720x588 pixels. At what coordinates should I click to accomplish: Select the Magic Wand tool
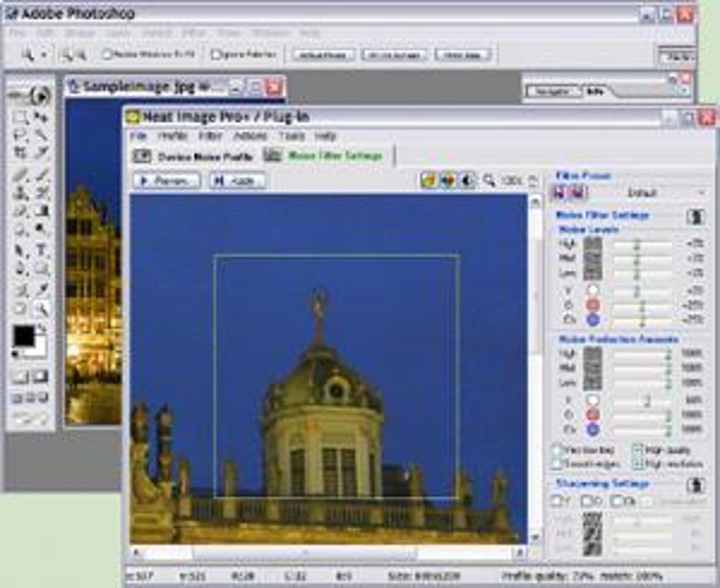point(42,135)
